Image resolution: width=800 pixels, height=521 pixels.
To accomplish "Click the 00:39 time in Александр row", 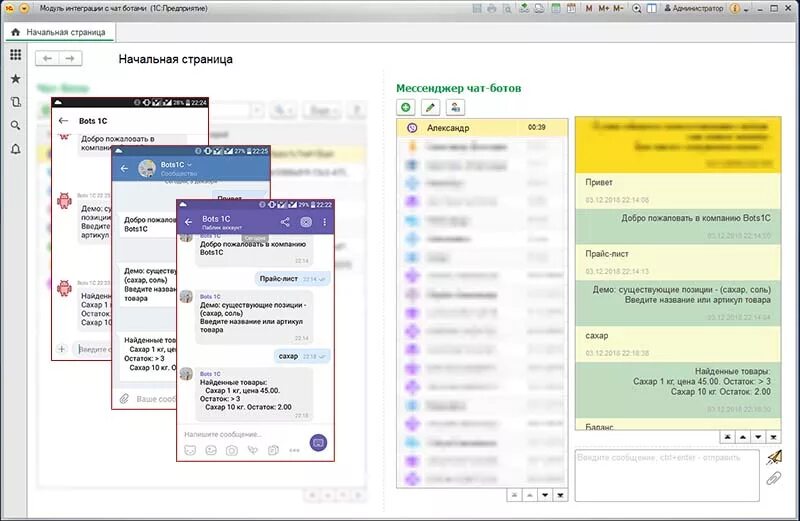I will click(x=536, y=128).
